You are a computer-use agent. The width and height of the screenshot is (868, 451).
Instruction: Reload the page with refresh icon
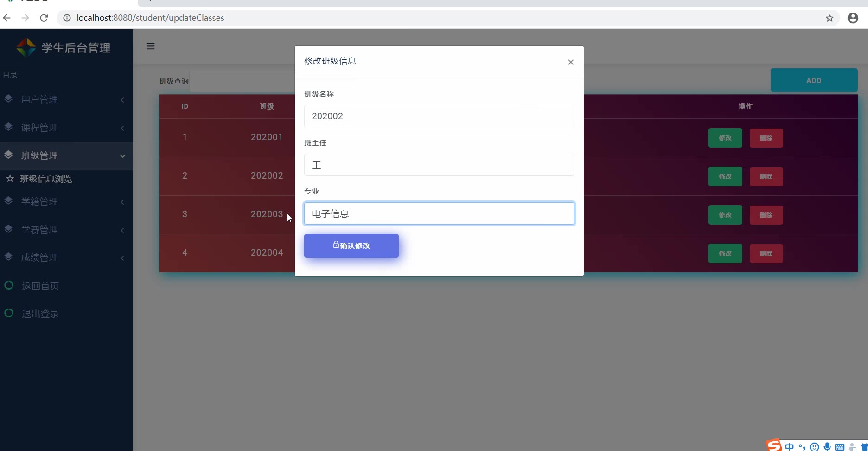(44, 18)
